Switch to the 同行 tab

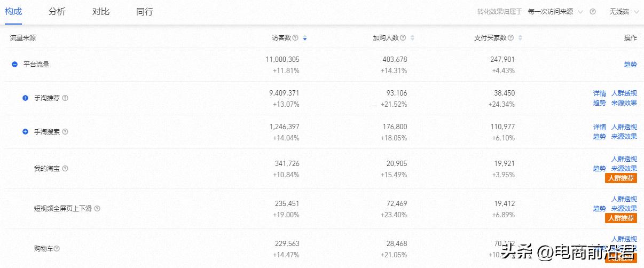145,11
